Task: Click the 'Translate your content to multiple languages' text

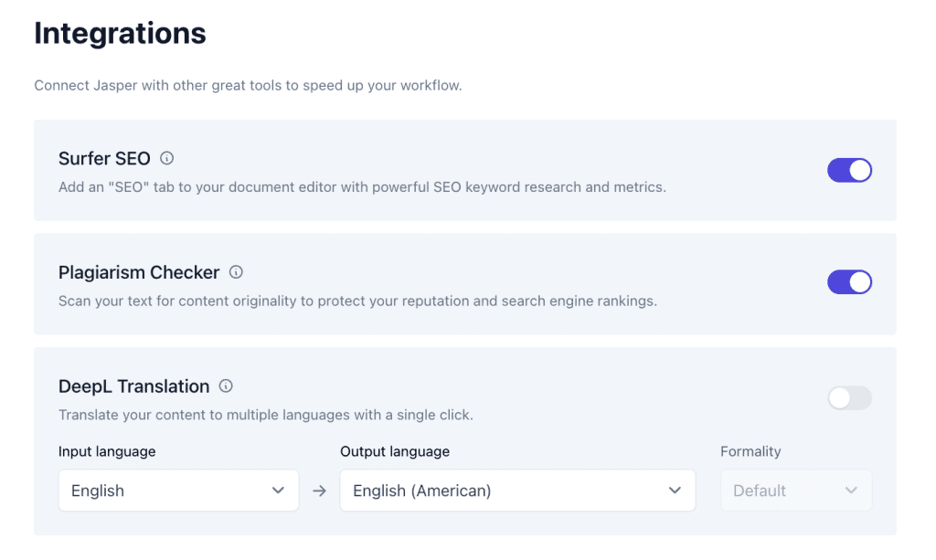Action: point(266,415)
